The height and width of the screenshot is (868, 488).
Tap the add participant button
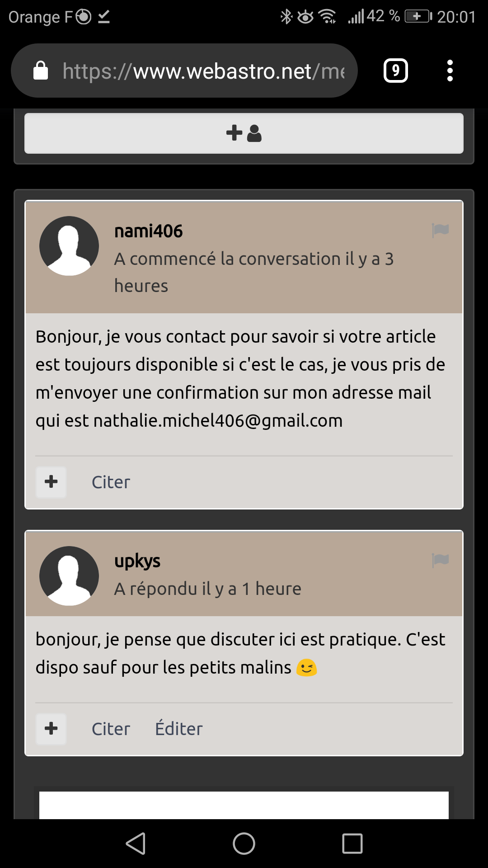tap(244, 133)
